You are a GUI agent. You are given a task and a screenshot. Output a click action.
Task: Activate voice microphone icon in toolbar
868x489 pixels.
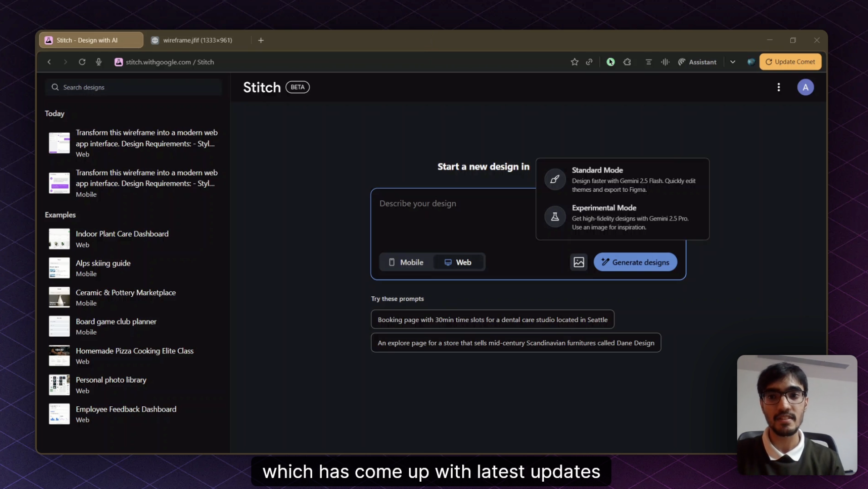pos(99,62)
